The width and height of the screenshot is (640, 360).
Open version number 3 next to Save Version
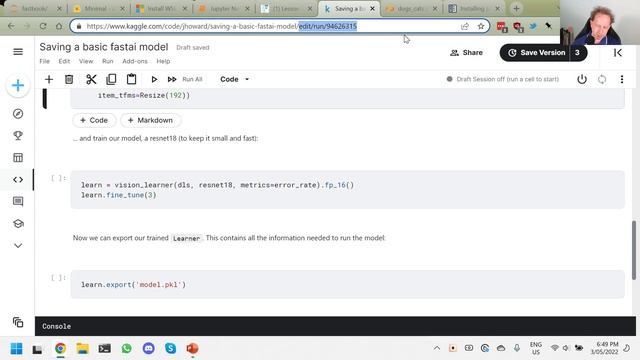pos(577,53)
